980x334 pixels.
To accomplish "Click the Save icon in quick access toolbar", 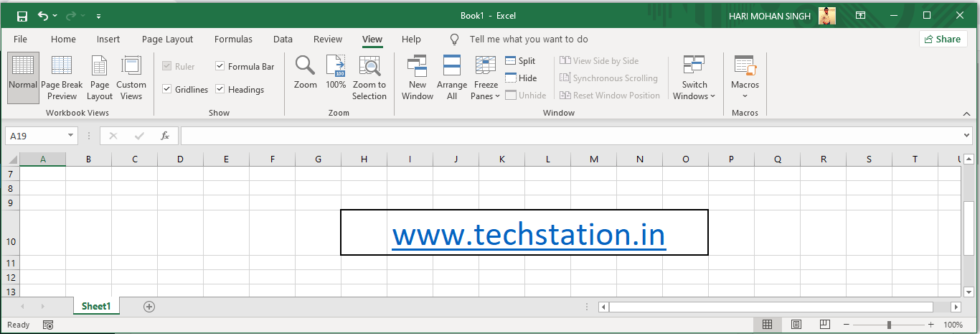I will [22, 16].
